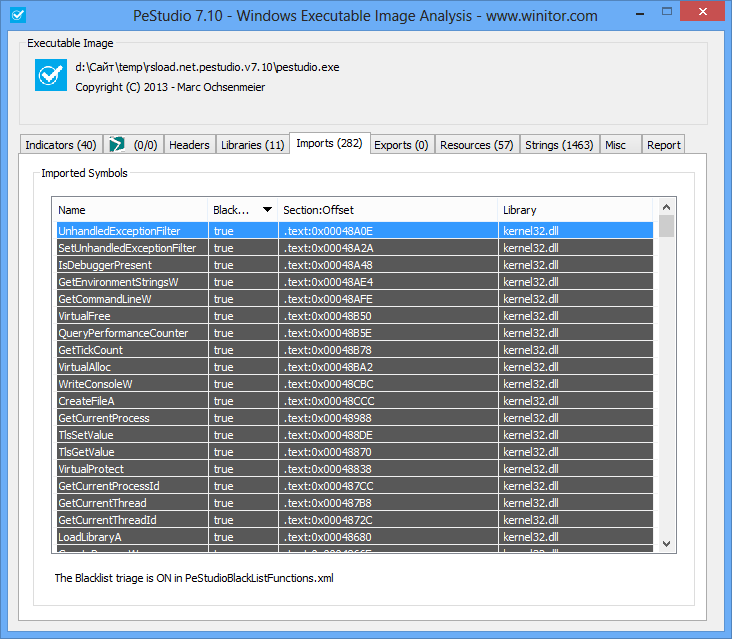Open the VirusTotal (0/0) tab
Screen dimensions: 732x639
[x=133, y=145]
